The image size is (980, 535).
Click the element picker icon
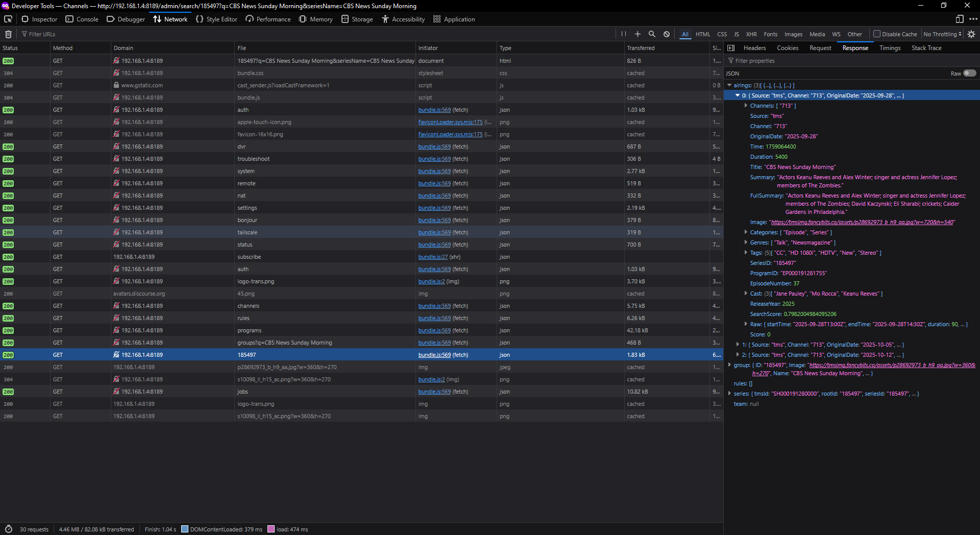[8, 19]
